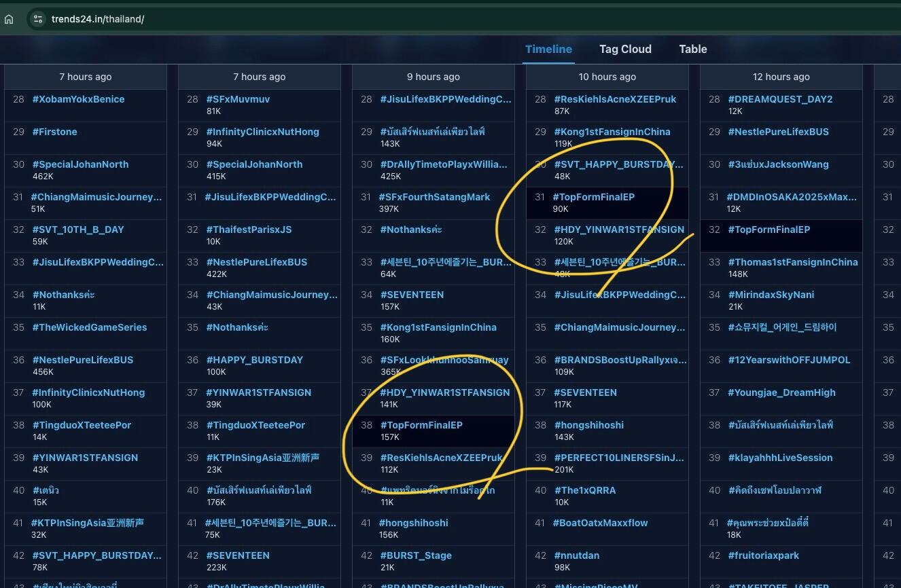Open the #XobamYokxBenice hashtag link
901x588 pixels.
(x=78, y=99)
